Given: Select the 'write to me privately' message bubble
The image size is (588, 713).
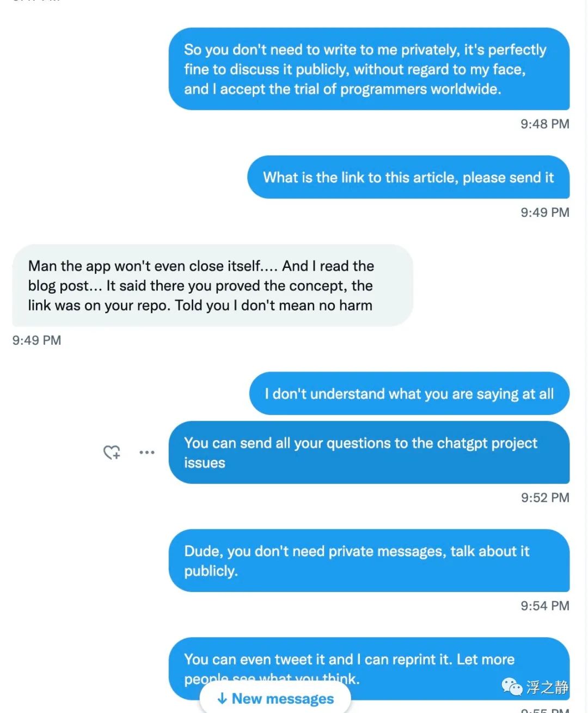Looking at the screenshot, I should point(369,69).
